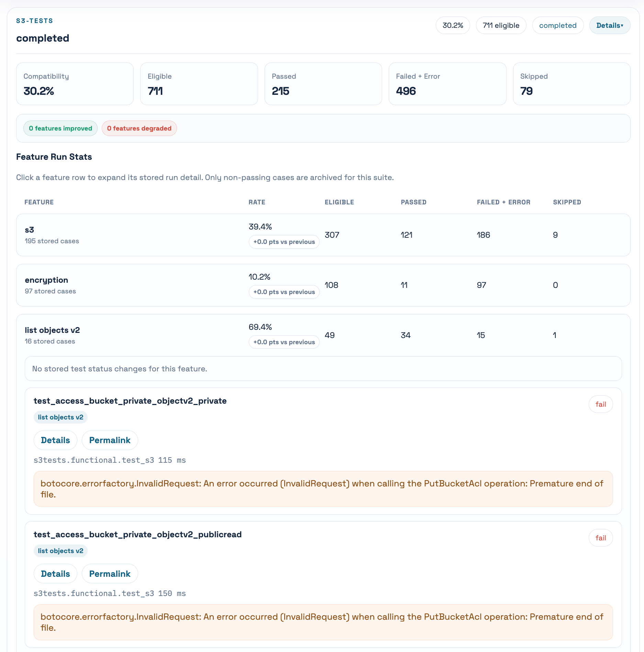Collapse the list objects v2 feature row
This screenshot has width=644, height=652.
tap(323, 335)
